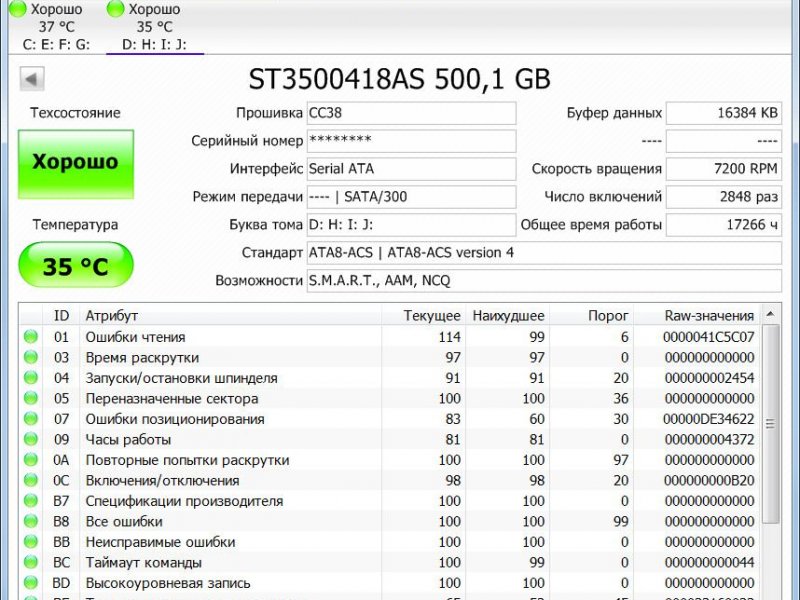
Task: Click the Serial ATA interface field
Action: click(411, 169)
